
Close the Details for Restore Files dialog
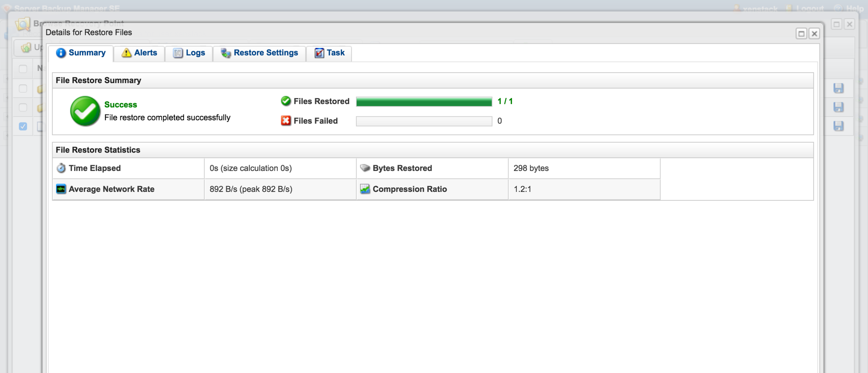pyautogui.click(x=814, y=34)
